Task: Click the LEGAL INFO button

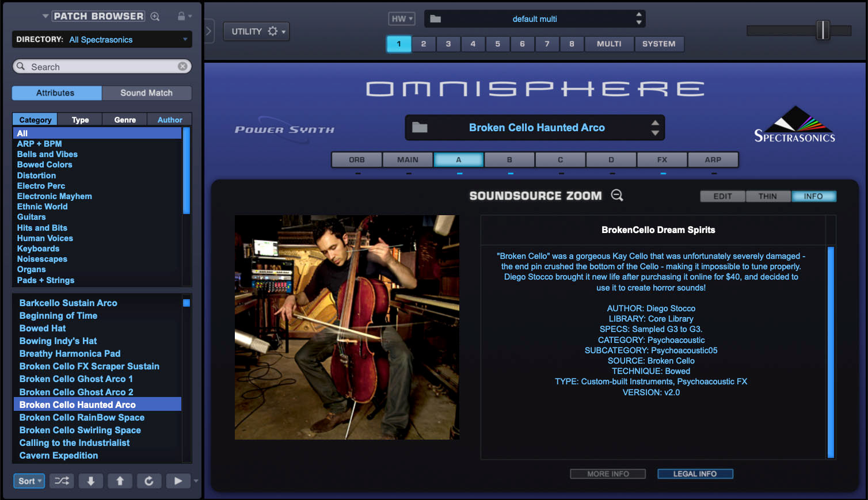Action: coord(695,474)
